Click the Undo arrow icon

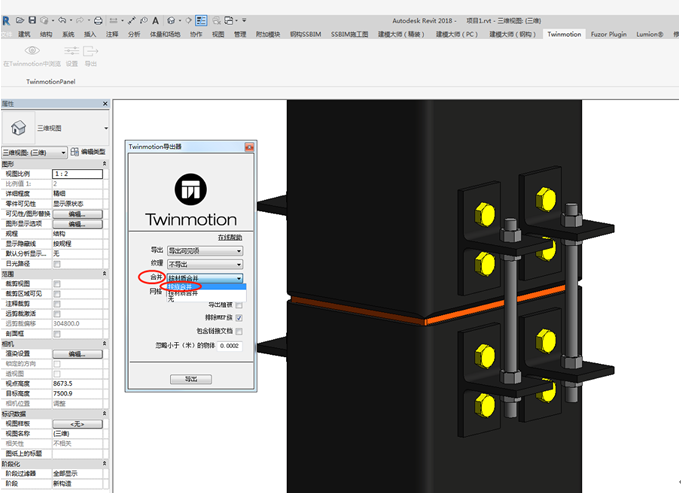click(x=62, y=20)
